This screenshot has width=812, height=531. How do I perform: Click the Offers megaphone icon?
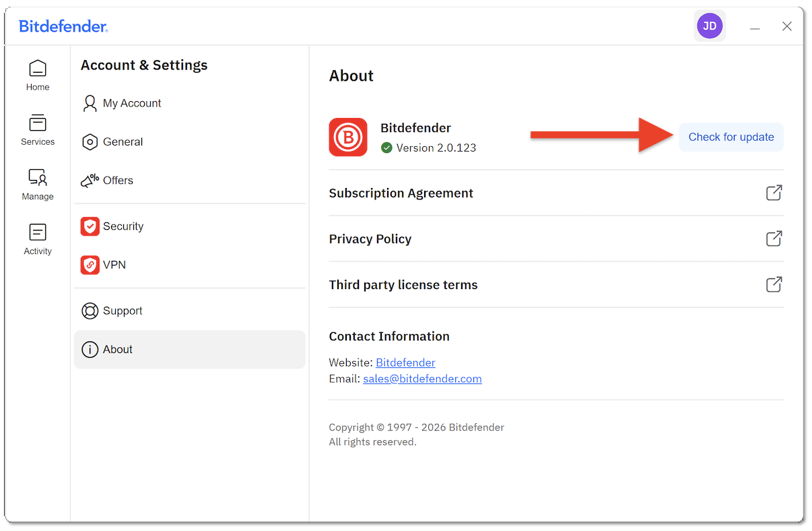coord(90,181)
